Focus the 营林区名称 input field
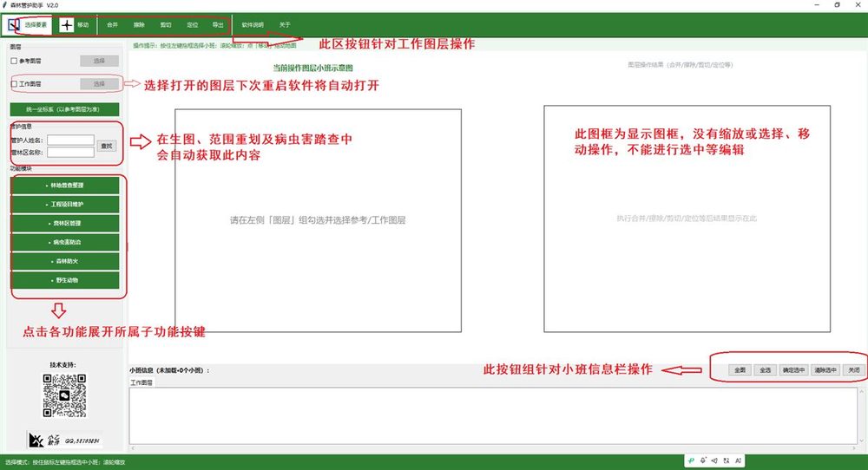 [70, 152]
